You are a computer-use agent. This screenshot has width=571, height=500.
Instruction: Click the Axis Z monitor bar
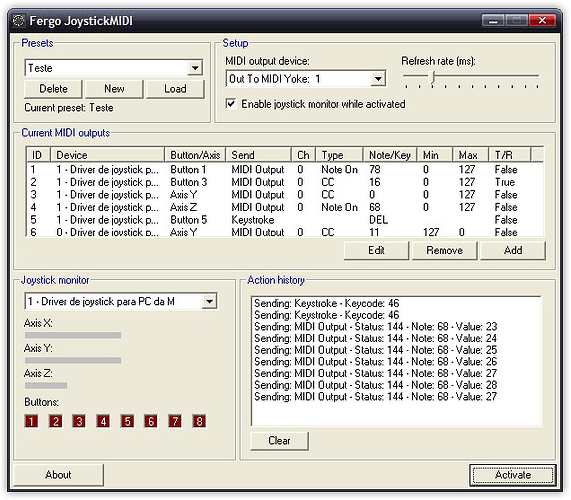(x=46, y=385)
